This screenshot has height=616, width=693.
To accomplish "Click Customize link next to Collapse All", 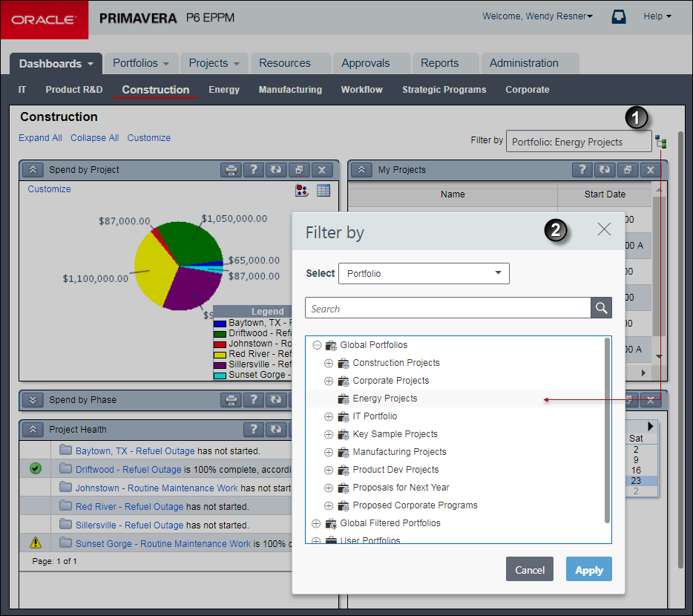I will point(149,138).
